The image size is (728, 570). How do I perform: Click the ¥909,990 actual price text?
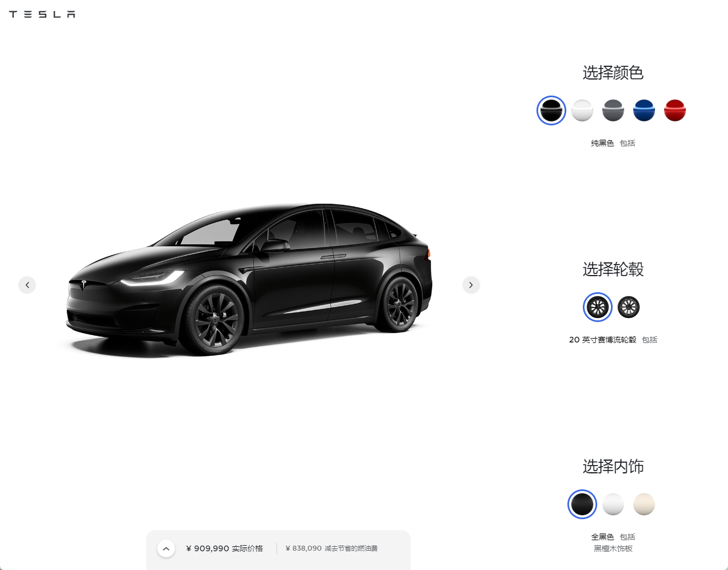225,548
